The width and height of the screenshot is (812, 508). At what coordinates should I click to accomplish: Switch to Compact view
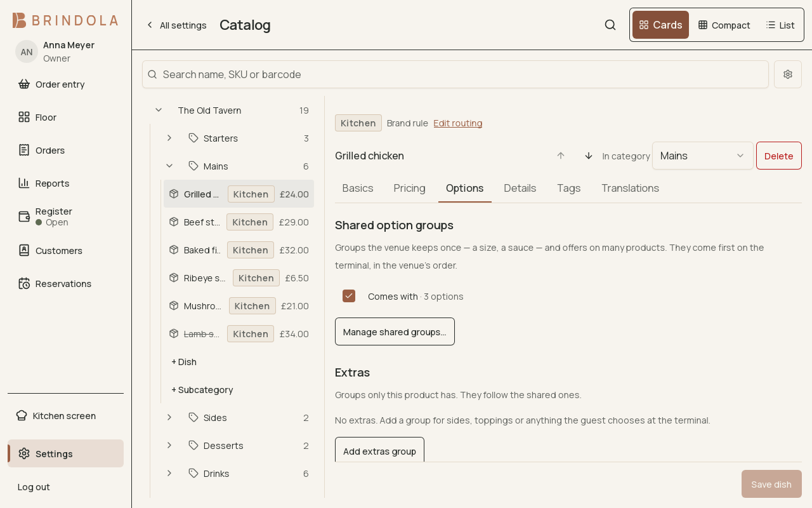pyautogui.click(x=724, y=25)
